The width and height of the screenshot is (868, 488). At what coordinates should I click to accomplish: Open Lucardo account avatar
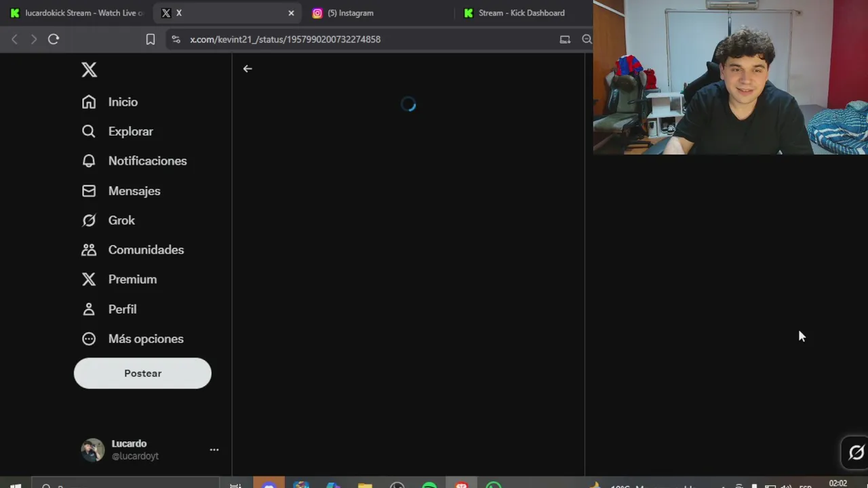[x=93, y=449]
